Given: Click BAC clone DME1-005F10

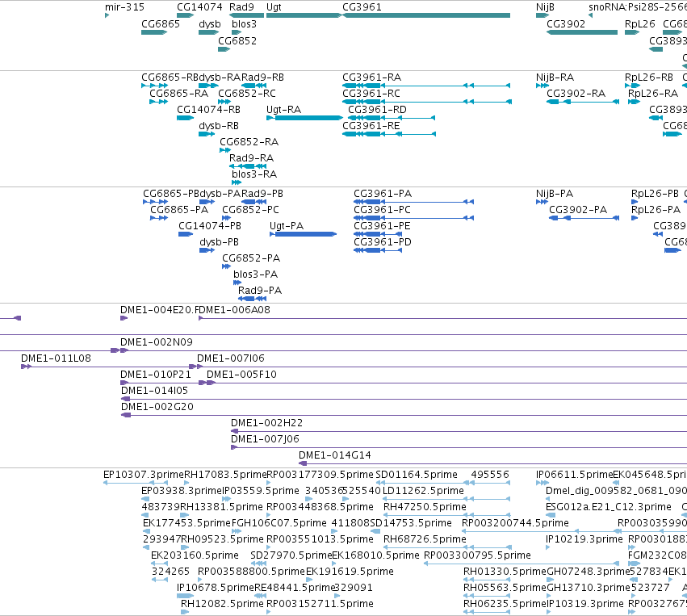Looking at the screenshot, I should (x=241, y=374).
